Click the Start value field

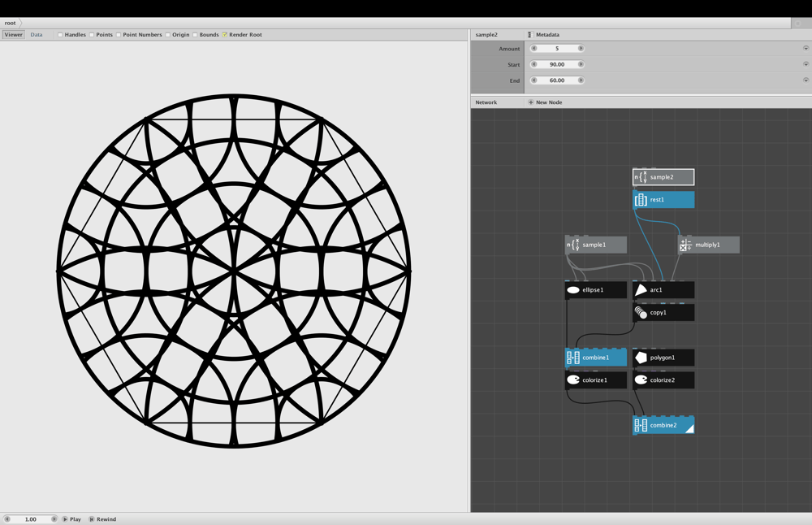click(557, 64)
